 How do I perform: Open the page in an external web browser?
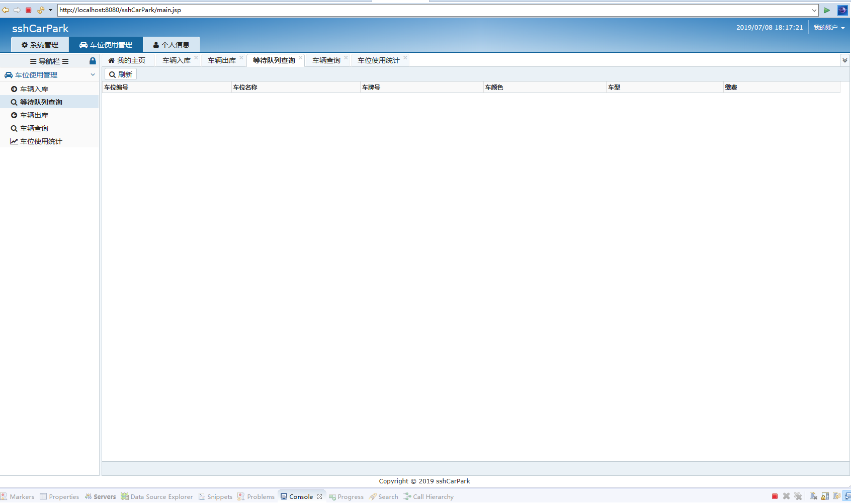(x=842, y=10)
